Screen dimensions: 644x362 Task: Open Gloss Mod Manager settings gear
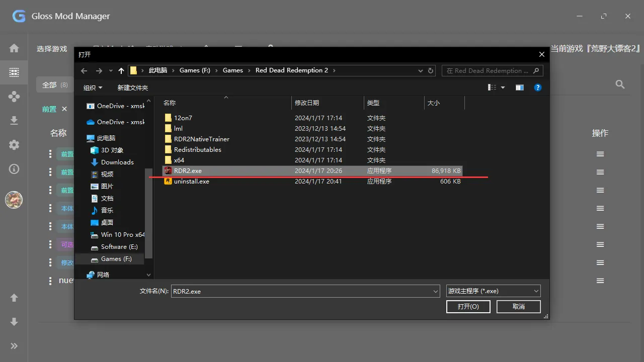[14, 145]
